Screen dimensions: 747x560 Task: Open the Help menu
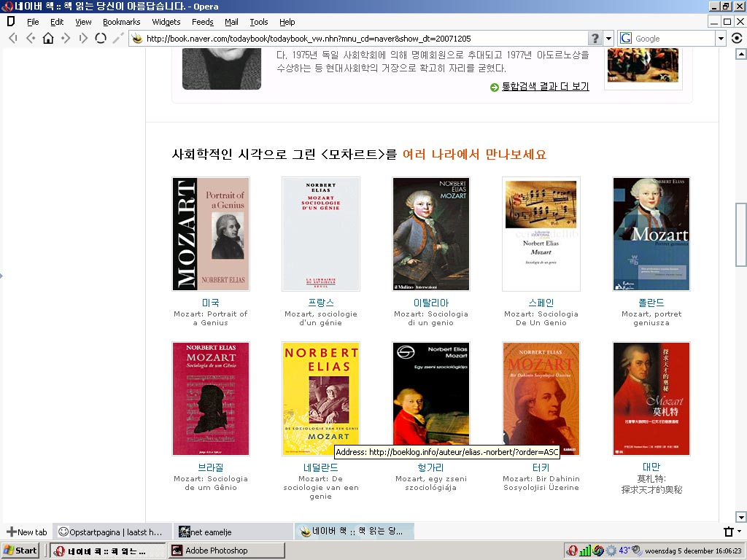point(287,22)
